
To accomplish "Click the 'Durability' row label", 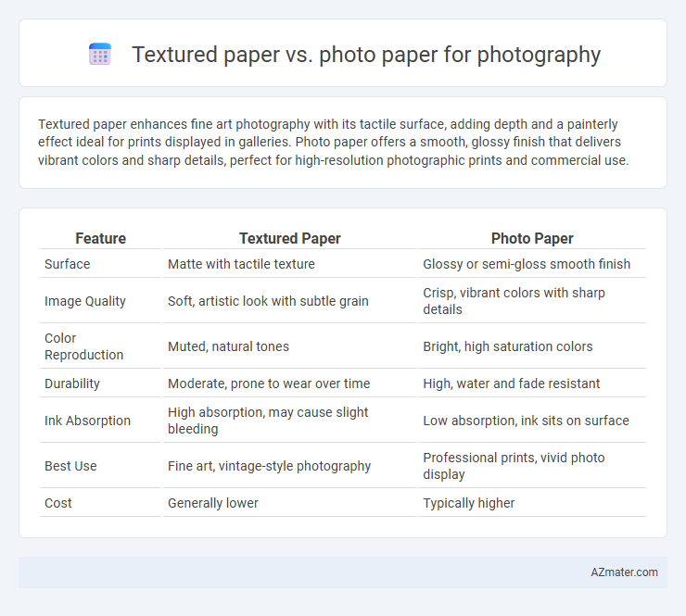I will pyautogui.click(x=72, y=383).
